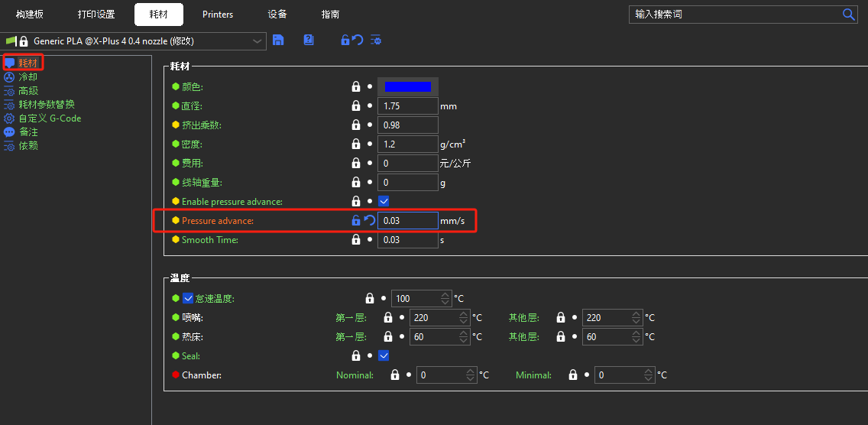This screenshot has width=868, height=425.
Task: Click the lock icon in the 颜色 row
Action: coord(356,86)
